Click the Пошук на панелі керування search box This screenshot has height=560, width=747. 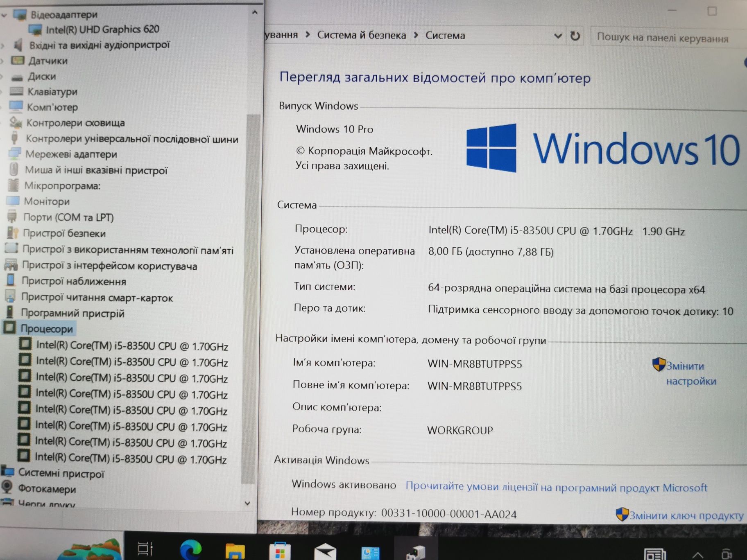(x=668, y=38)
